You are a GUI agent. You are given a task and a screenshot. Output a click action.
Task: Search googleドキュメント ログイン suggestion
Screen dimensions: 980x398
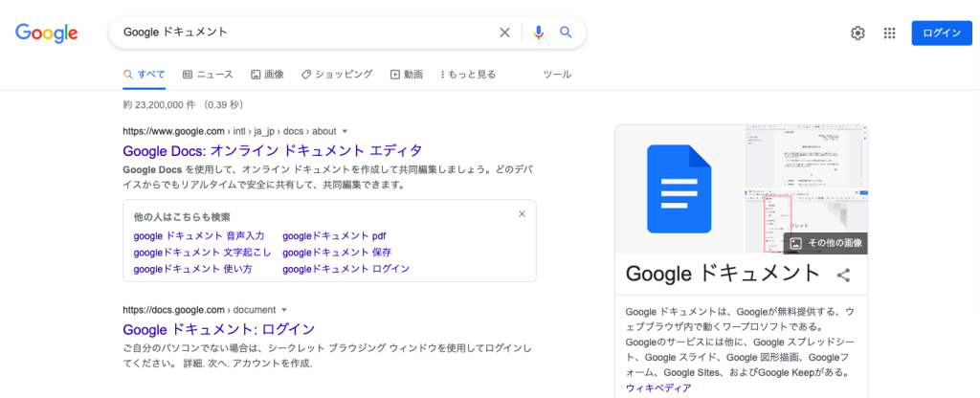[x=346, y=269]
